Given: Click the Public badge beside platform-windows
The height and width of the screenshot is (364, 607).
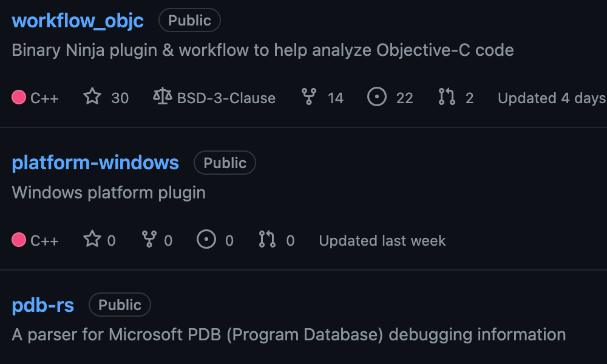Looking at the screenshot, I should (x=225, y=163).
